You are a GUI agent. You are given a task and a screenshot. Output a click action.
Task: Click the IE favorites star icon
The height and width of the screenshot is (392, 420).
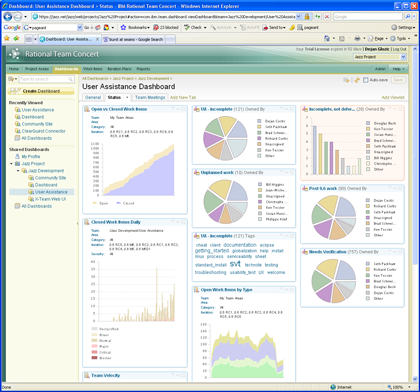(x=7, y=39)
